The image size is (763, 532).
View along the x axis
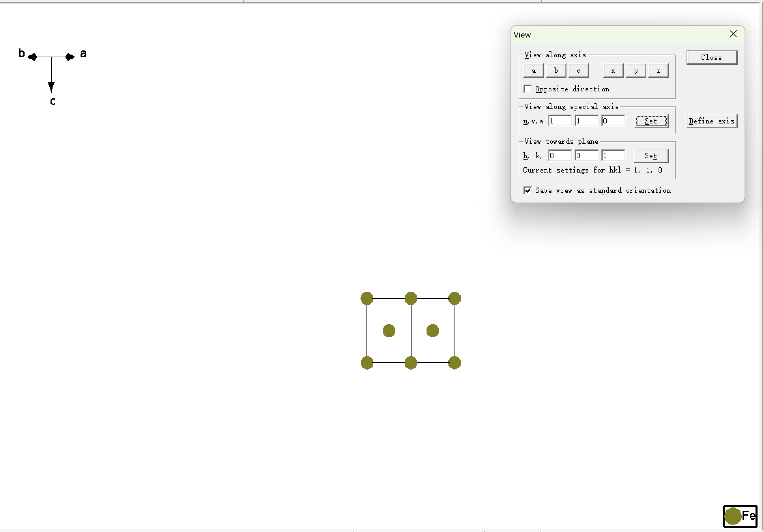coord(613,71)
